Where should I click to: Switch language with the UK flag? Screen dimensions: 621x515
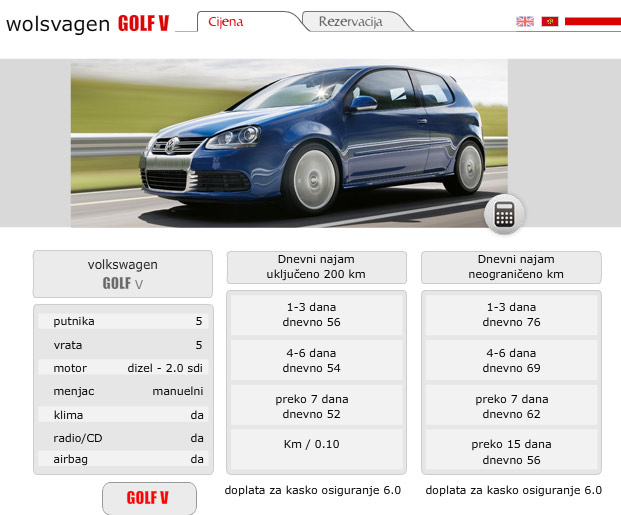pyautogui.click(x=525, y=21)
